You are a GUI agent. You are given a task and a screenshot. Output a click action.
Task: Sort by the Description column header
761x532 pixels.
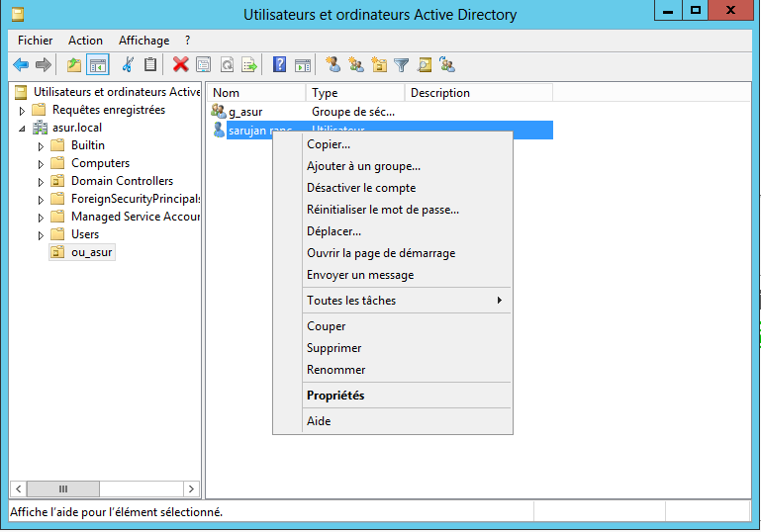[479, 93]
